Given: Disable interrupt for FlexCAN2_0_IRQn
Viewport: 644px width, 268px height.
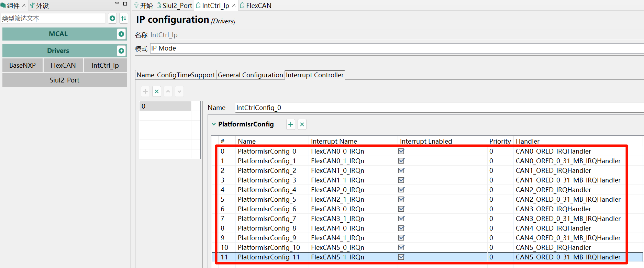Looking at the screenshot, I should [x=401, y=190].
